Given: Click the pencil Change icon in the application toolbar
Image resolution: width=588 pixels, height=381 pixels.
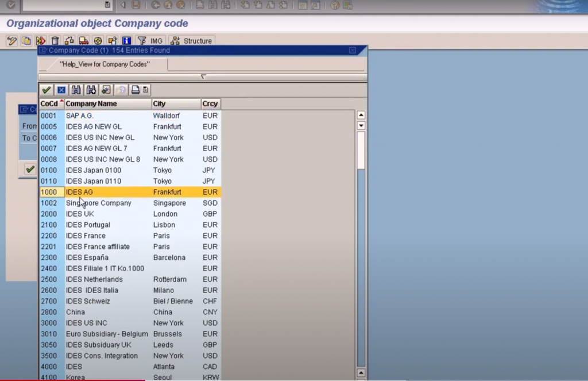Looking at the screenshot, I should [x=12, y=41].
